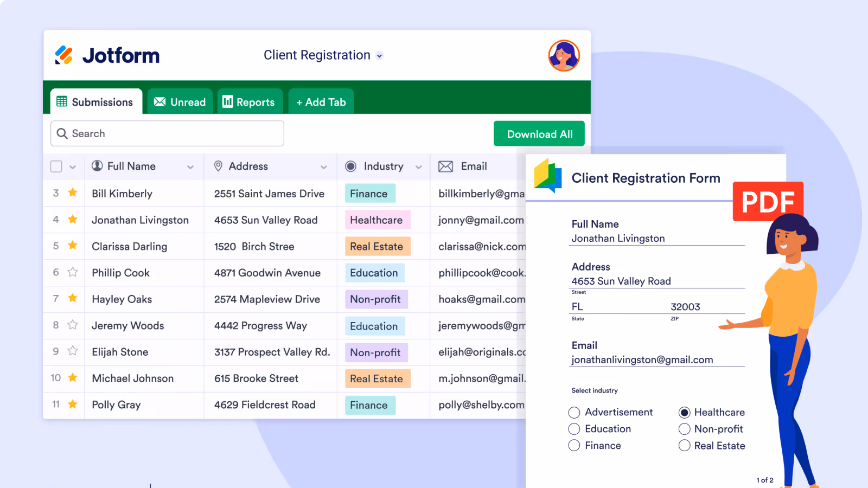The image size is (868, 488).
Task: Click the Real Estate tag for Michael Johnson
Action: click(x=378, y=378)
